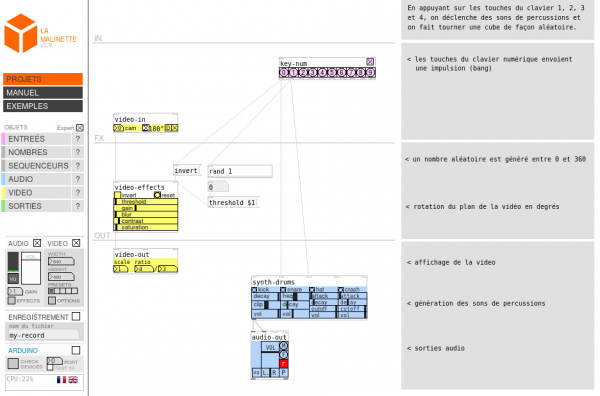Toggle the Arduino checkbox
Viewport: 600px width, 396px height.
pyautogui.click(x=76, y=350)
